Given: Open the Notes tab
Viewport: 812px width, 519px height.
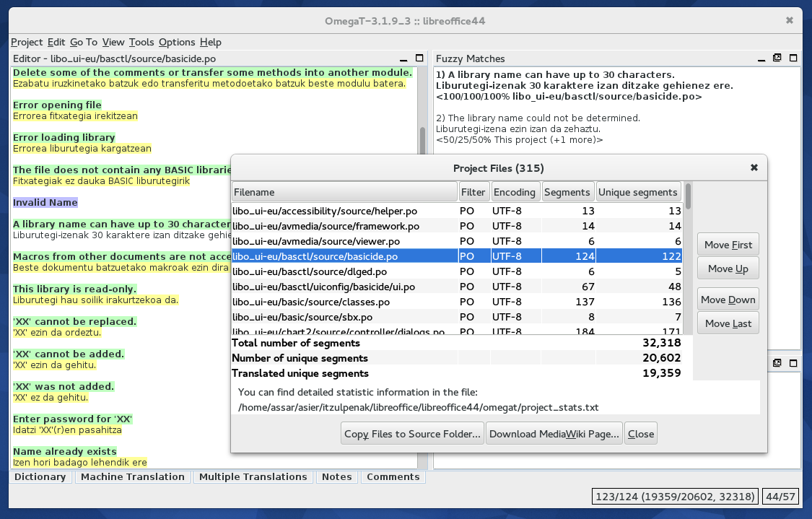Looking at the screenshot, I should pos(336,477).
